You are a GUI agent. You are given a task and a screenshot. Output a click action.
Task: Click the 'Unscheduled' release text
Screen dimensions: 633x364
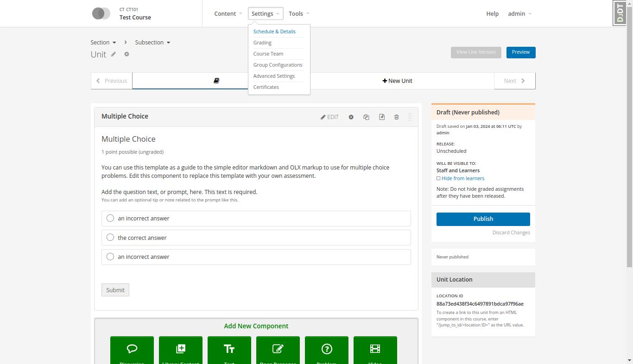(x=451, y=151)
